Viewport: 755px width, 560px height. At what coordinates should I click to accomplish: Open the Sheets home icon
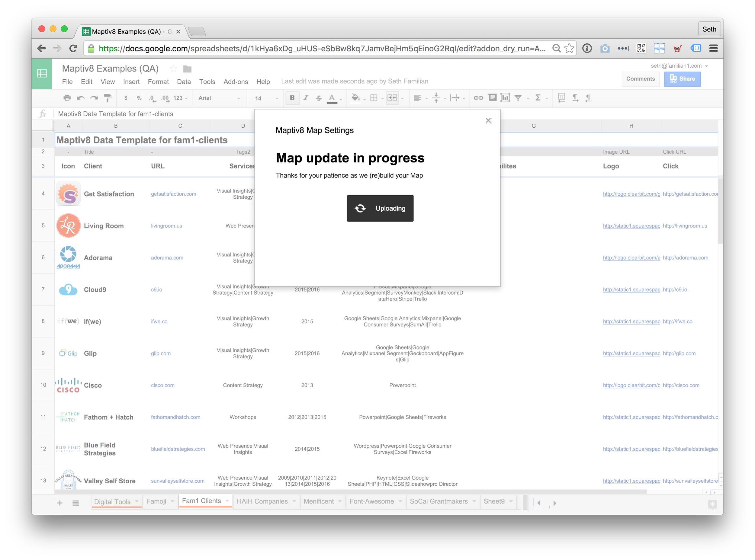coord(42,74)
